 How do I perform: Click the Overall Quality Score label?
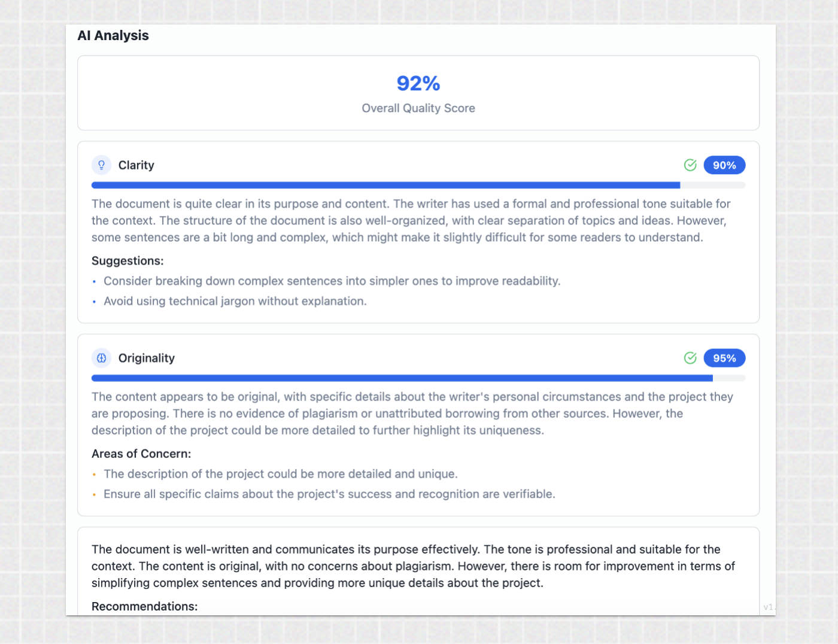click(x=418, y=108)
